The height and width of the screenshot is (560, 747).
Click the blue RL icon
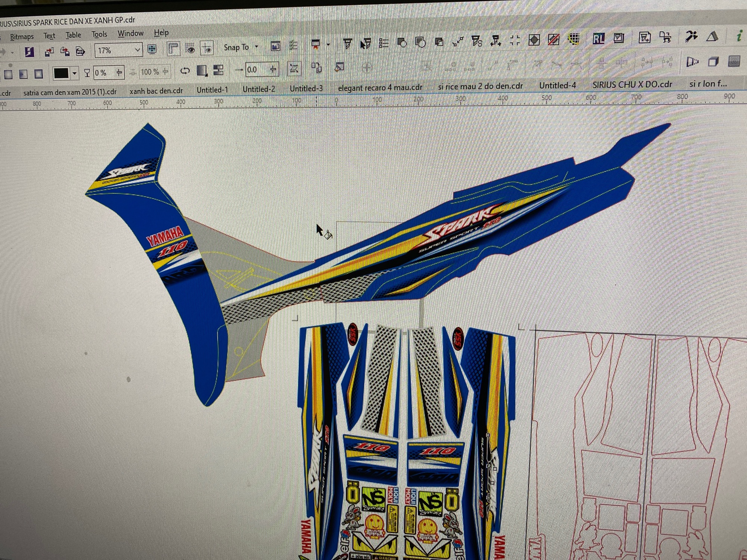(598, 38)
